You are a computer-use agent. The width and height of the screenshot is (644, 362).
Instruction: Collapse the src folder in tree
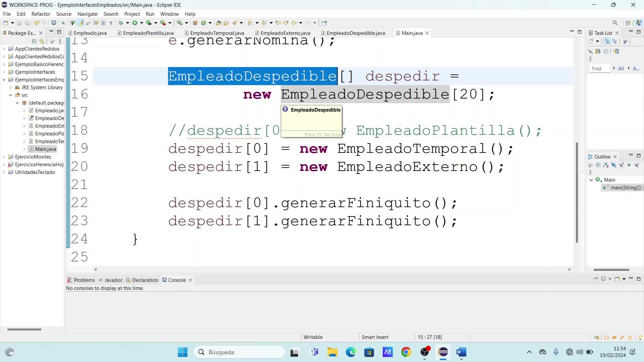coord(11,95)
